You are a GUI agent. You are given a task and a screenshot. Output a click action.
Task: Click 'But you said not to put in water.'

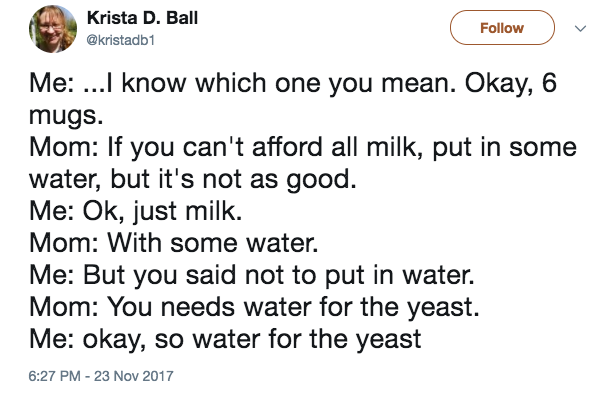279,275
